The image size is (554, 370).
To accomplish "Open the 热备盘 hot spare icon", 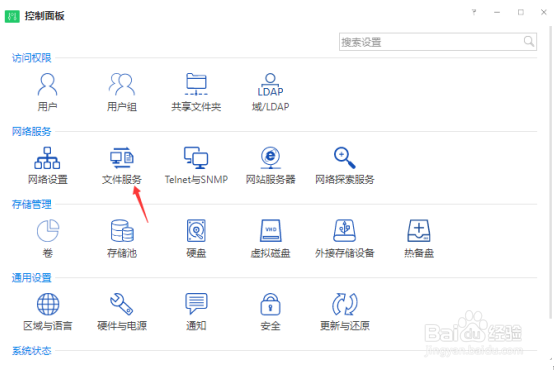I will [419, 231].
